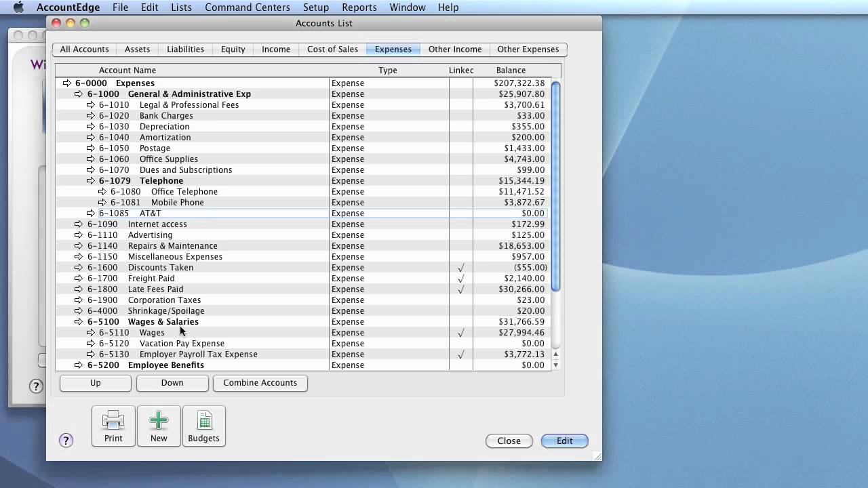
Task: Close the Accounts List with Close button
Action: click(509, 441)
